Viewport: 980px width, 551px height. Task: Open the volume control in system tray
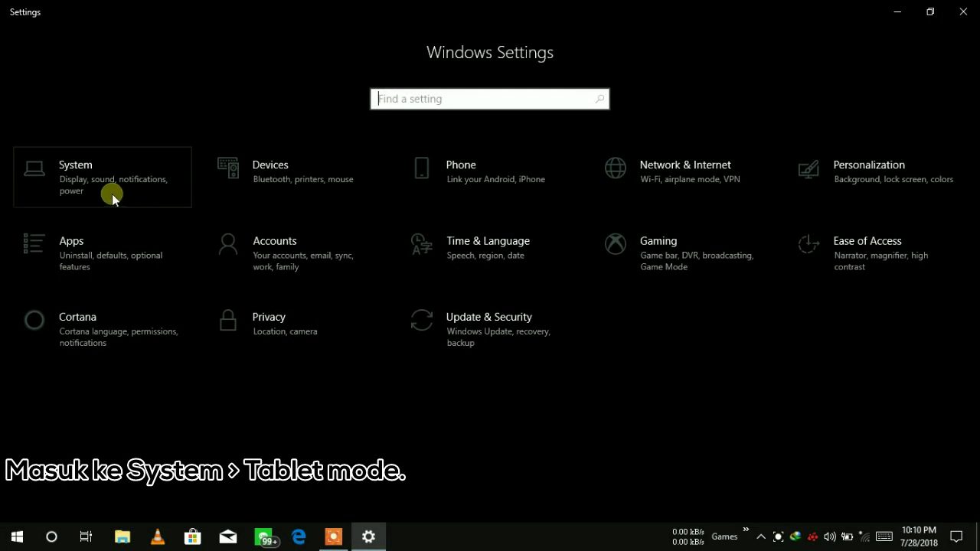pos(830,536)
